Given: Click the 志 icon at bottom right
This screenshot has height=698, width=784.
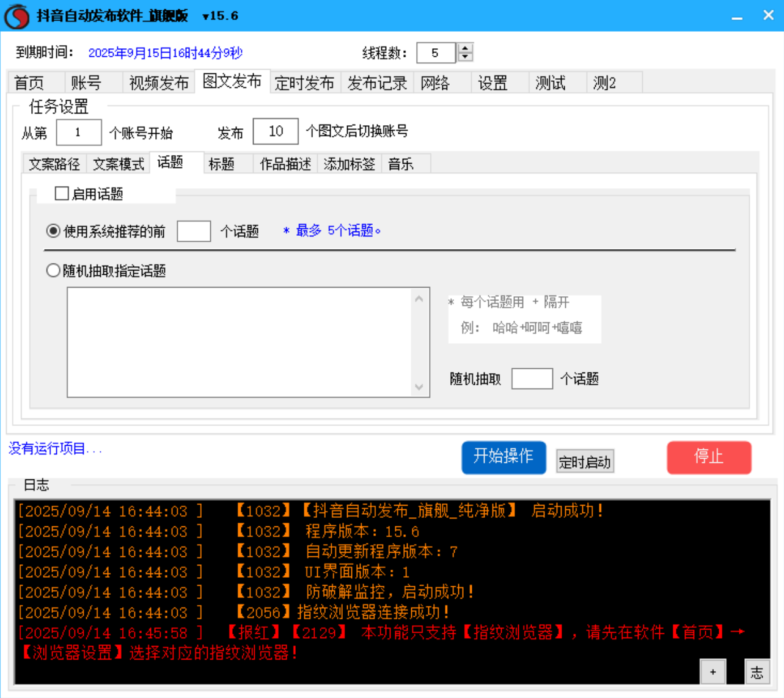Looking at the screenshot, I should [x=757, y=672].
